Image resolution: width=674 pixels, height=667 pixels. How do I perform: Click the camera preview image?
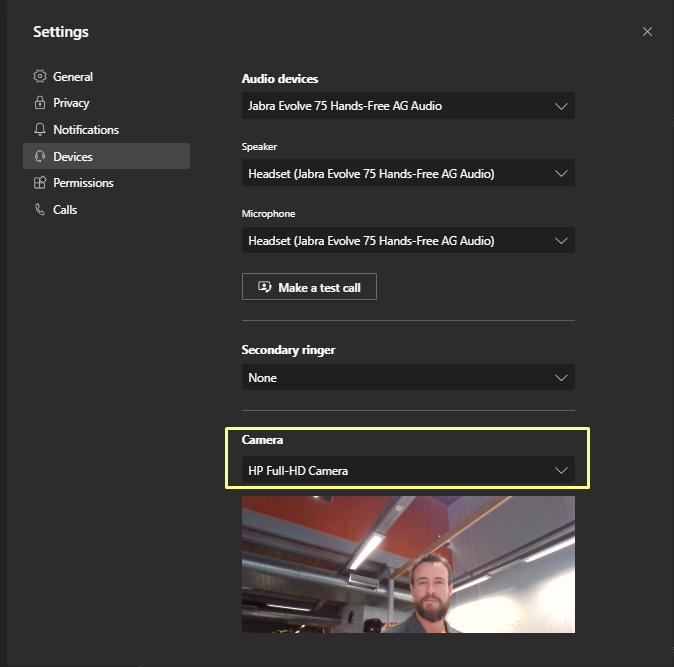coord(408,564)
